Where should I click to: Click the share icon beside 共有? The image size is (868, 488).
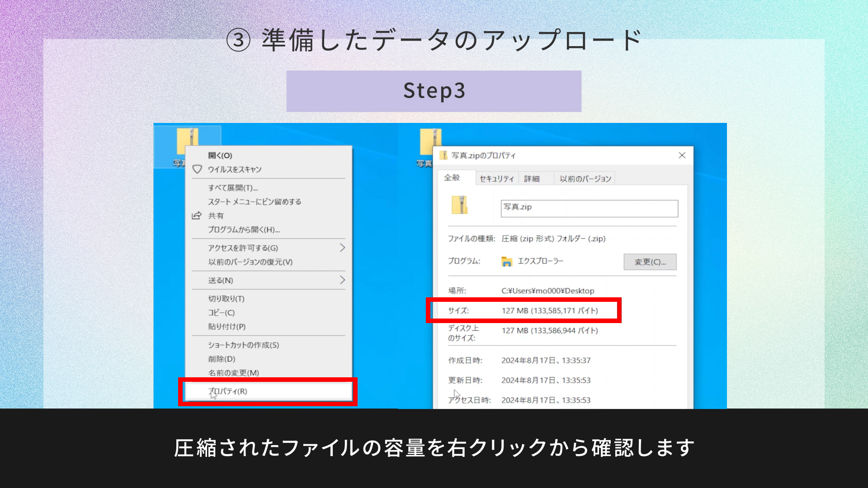[x=196, y=216]
